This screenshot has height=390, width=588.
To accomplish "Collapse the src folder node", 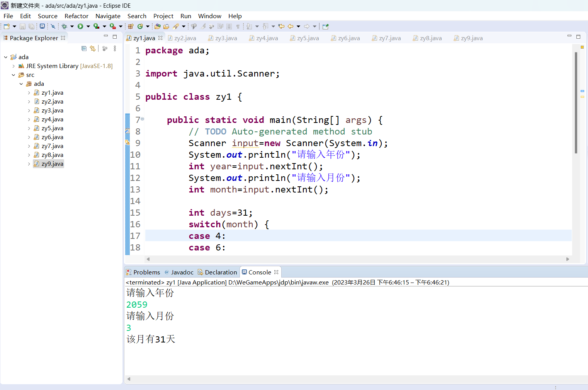I will tap(14, 75).
